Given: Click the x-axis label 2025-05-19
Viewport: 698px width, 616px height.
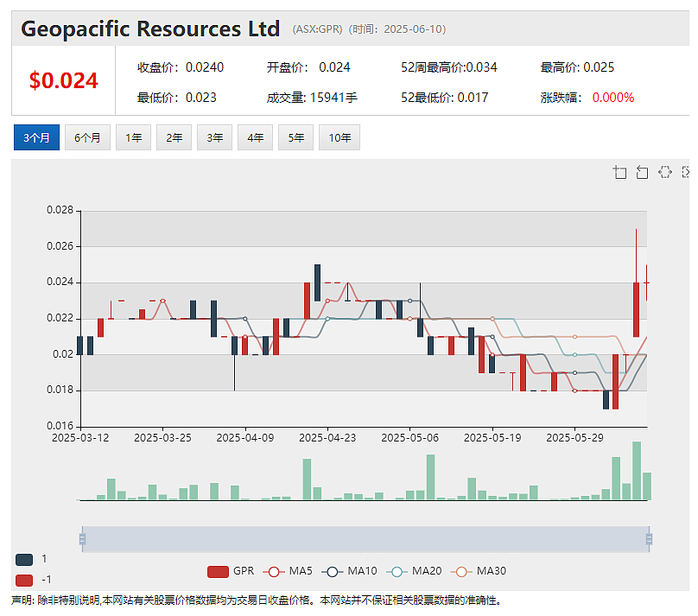Looking at the screenshot, I should [492, 438].
